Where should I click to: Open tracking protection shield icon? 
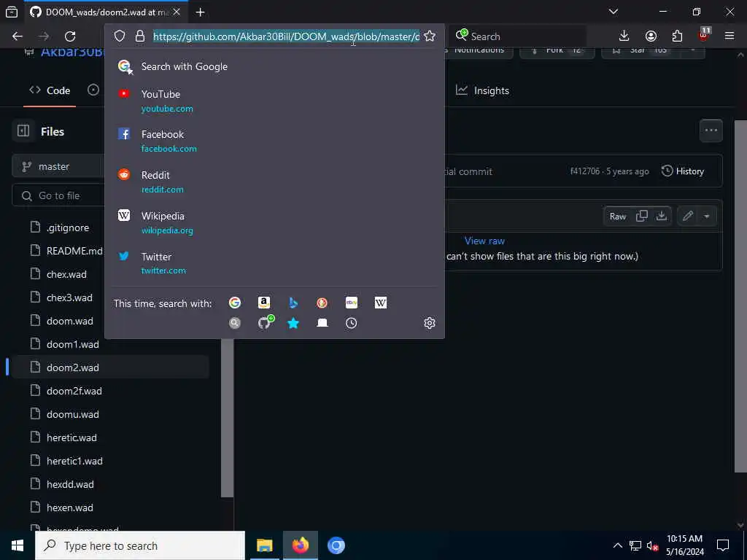point(120,36)
